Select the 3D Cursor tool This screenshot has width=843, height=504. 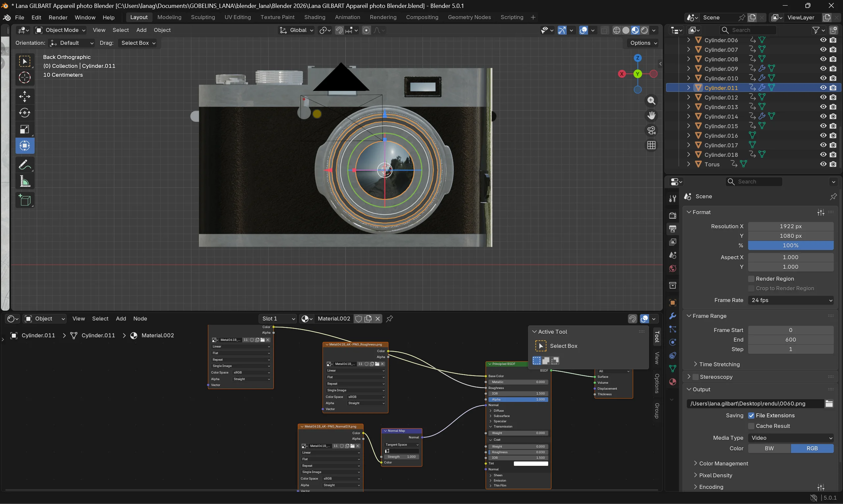point(24,77)
